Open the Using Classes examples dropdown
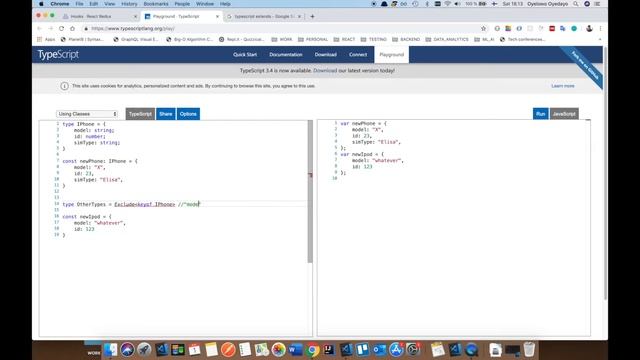 pos(87,114)
